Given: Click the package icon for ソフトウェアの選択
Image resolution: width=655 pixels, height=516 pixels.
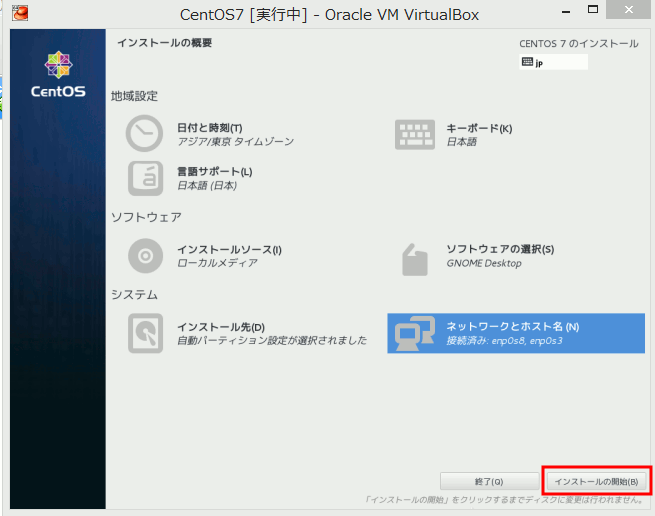Looking at the screenshot, I should point(415,256).
